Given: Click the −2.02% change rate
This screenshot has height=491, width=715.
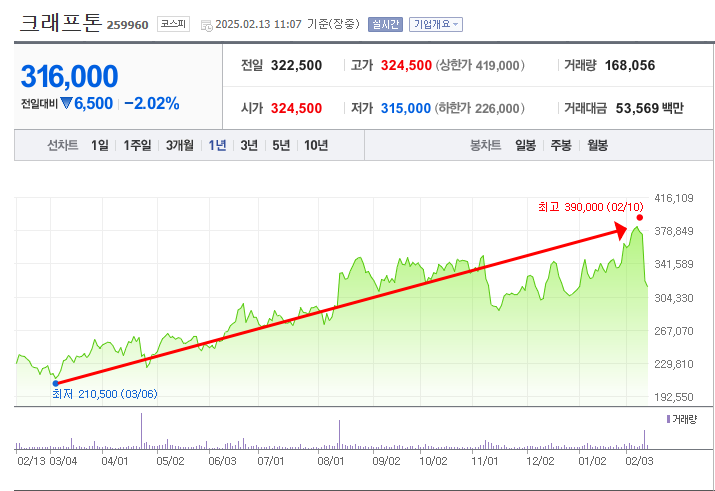Looking at the screenshot, I should pyautogui.click(x=152, y=103).
